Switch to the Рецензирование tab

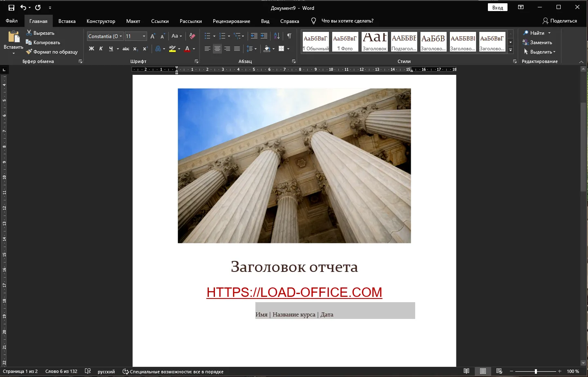[x=231, y=21]
